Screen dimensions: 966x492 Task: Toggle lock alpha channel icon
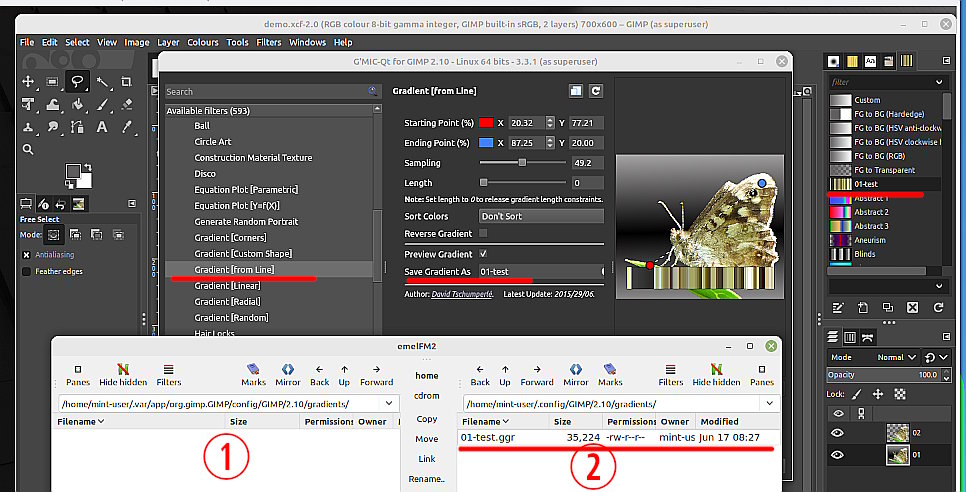click(x=899, y=394)
